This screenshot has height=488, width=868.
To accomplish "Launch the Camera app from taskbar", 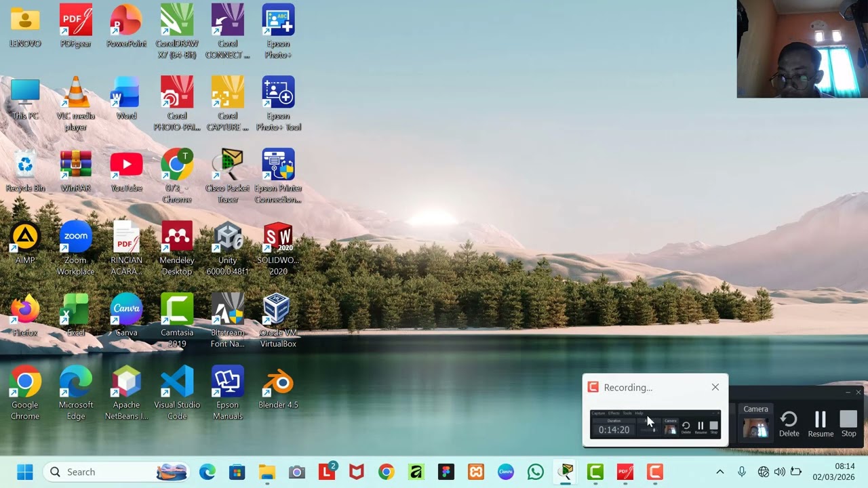I will [296, 472].
